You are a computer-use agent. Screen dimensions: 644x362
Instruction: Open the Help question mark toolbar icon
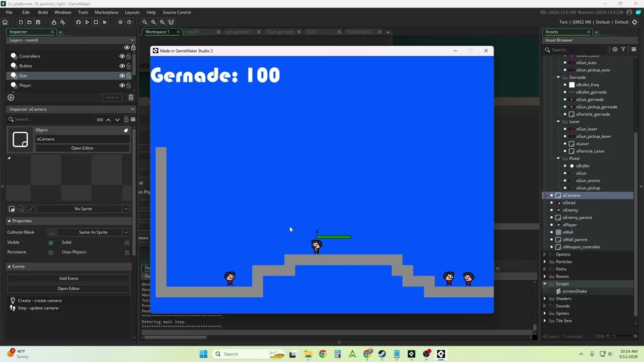(129, 22)
